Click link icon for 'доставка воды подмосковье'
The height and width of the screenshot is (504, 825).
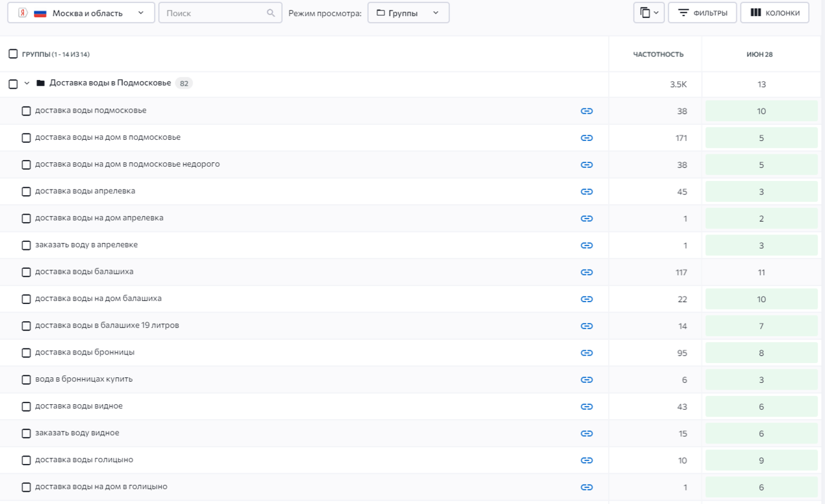(586, 111)
